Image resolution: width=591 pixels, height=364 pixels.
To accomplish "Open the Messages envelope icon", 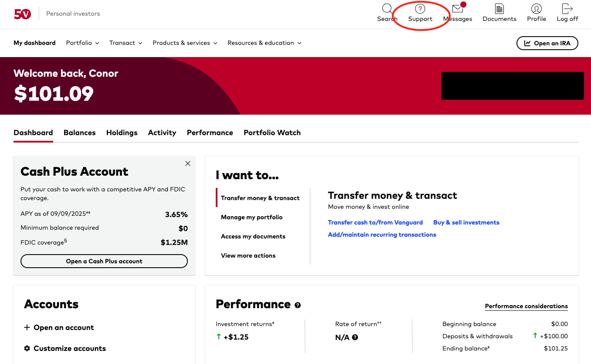I will (458, 9).
